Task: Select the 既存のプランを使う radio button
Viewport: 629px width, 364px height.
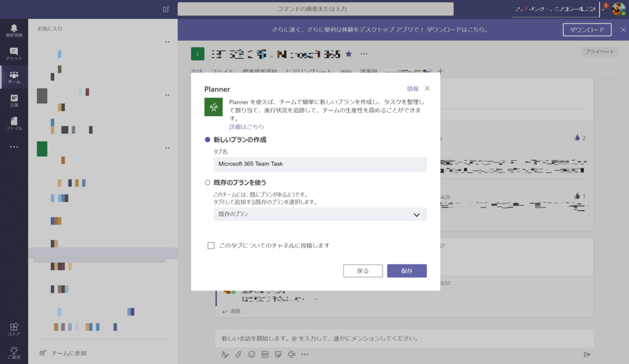Action: pos(208,181)
